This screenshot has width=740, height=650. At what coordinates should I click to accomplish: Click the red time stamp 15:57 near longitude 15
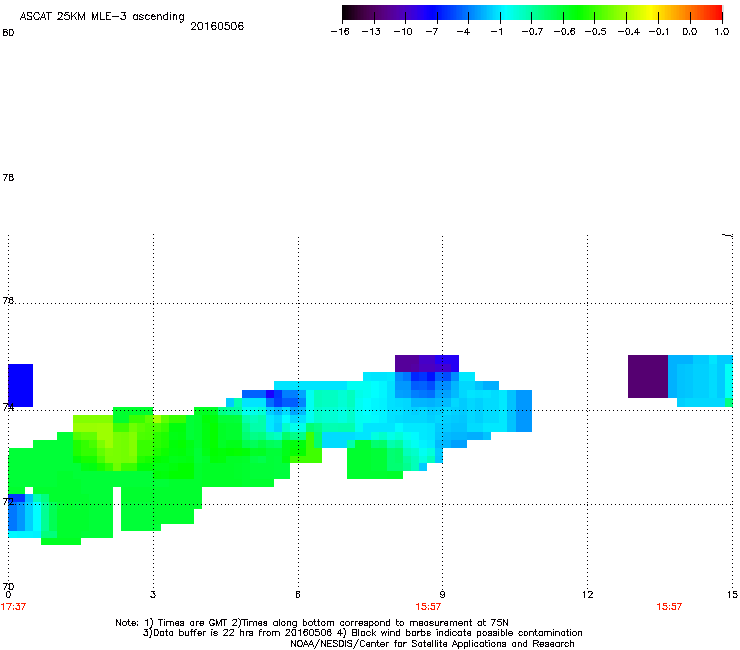[669, 607]
